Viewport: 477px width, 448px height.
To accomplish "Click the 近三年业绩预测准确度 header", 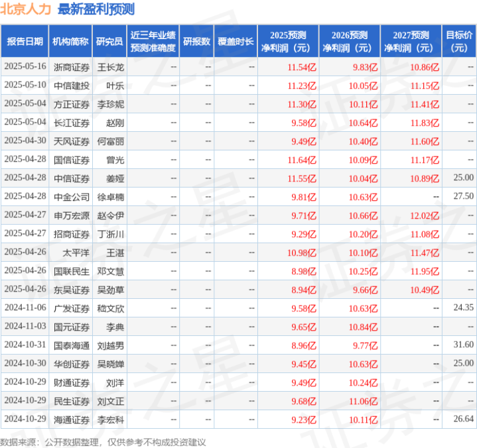I will (153, 41).
